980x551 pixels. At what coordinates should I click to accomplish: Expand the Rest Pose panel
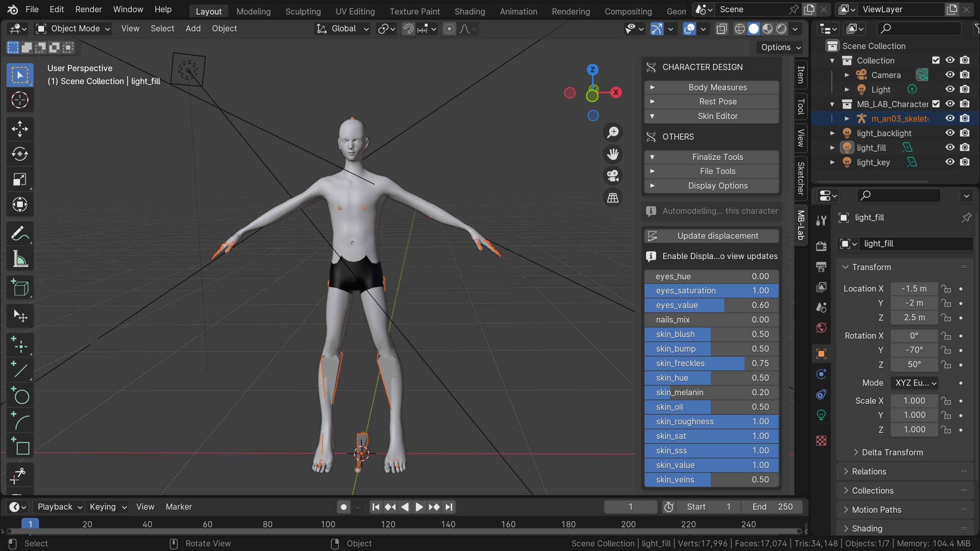click(711, 102)
